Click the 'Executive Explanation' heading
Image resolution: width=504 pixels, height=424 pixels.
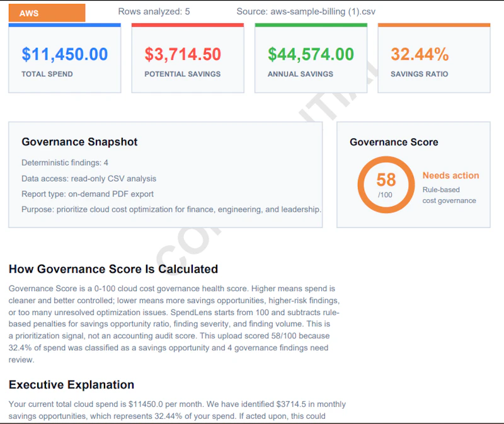[x=71, y=385]
